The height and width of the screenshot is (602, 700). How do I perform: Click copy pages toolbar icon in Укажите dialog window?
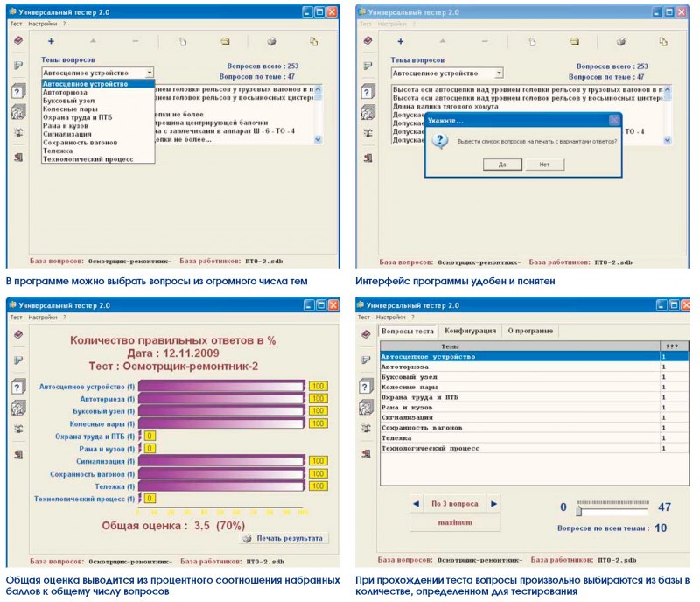(x=664, y=41)
